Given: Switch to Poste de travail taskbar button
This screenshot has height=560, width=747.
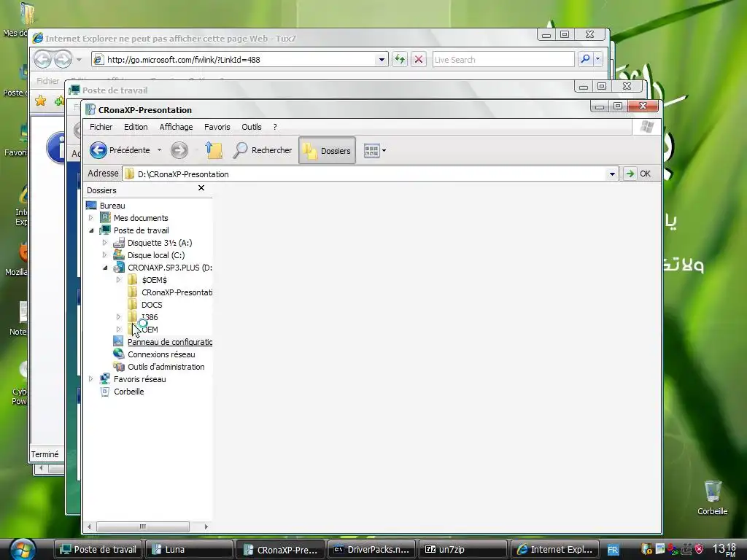Looking at the screenshot, I should point(98,550).
